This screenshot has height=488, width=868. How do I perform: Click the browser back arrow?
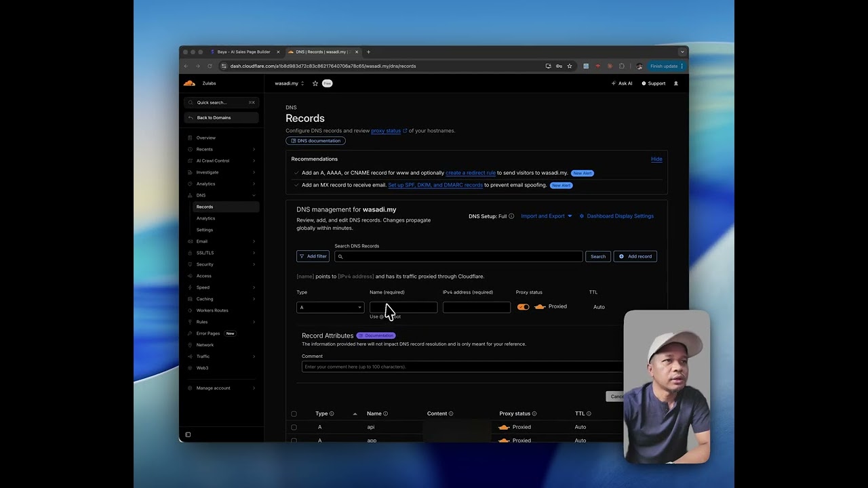click(x=186, y=66)
